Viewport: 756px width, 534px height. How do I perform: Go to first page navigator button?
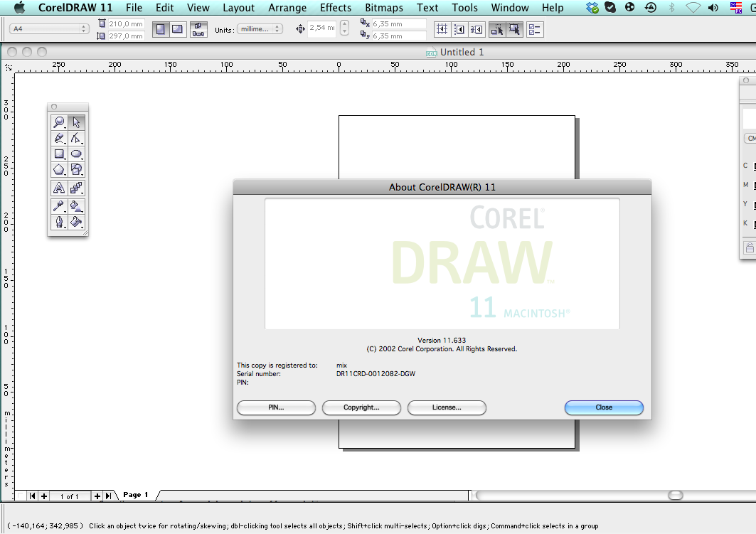pyautogui.click(x=32, y=496)
